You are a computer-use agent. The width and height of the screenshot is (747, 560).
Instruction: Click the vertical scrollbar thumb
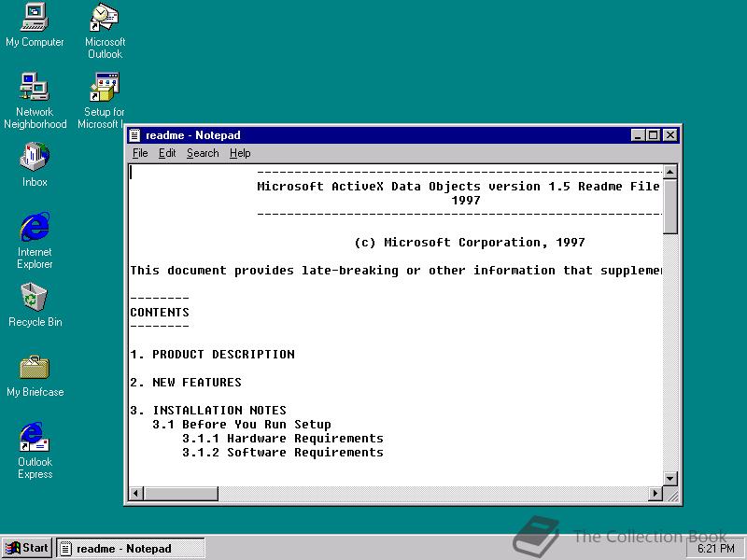(x=669, y=206)
